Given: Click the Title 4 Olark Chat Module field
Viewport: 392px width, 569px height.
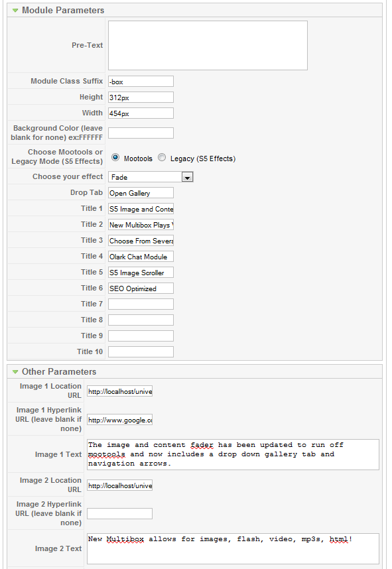Looking at the screenshot, I should (141, 257).
